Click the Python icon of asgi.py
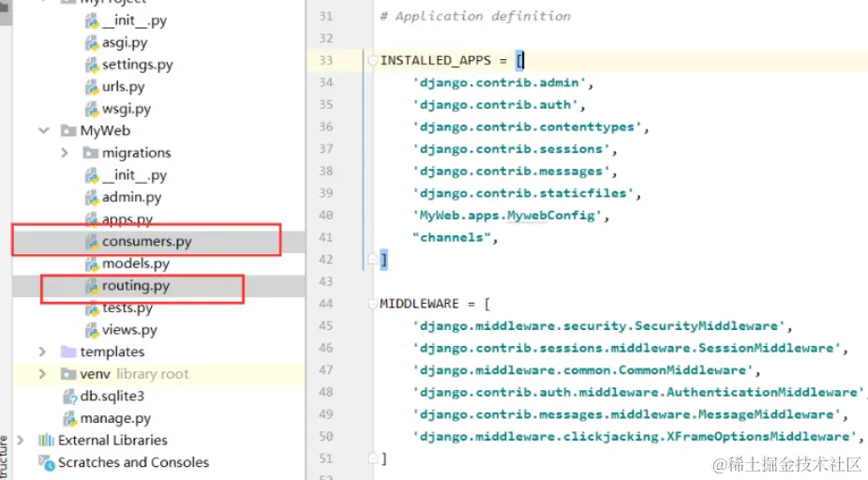The width and height of the screenshot is (868, 480). tap(92, 42)
